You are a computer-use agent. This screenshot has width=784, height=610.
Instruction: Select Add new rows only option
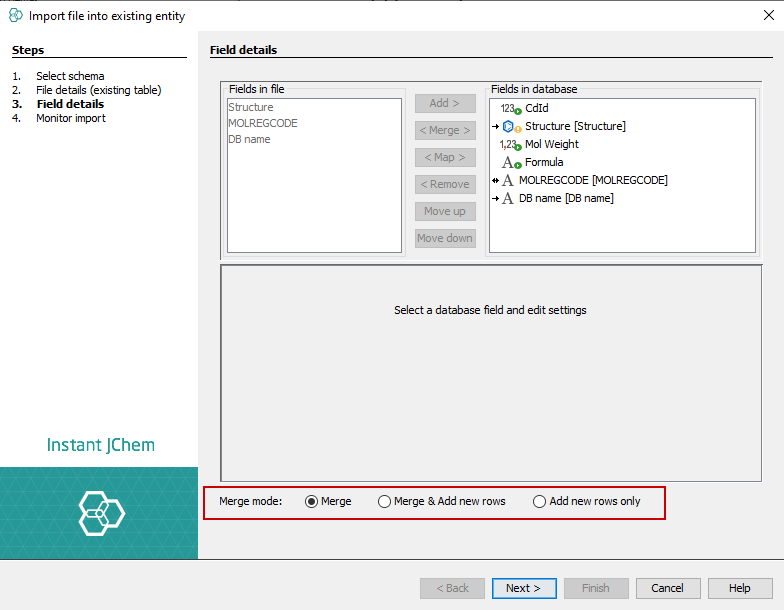(x=540, y=502)
